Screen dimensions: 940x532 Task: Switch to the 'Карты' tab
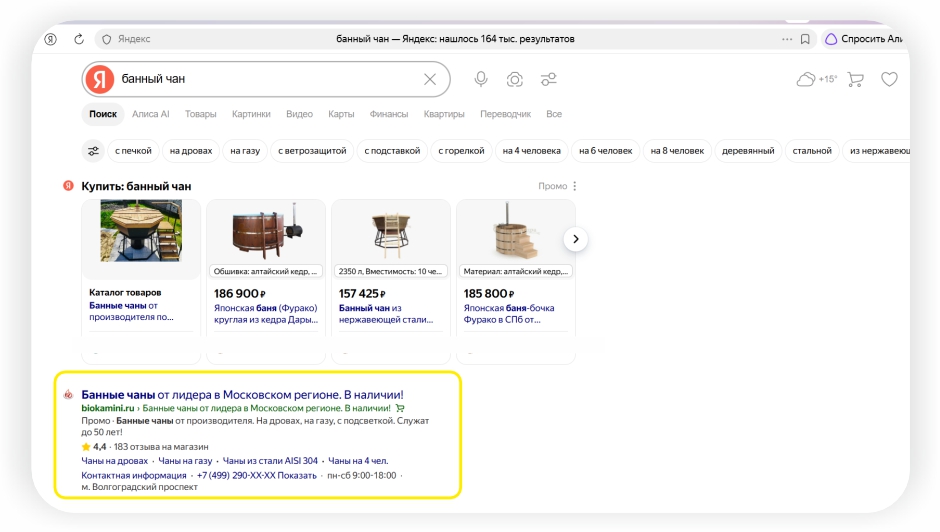(341, 114)
